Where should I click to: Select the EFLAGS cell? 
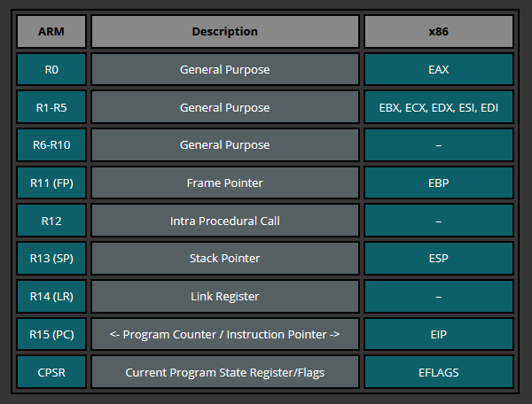coord(439,372)
